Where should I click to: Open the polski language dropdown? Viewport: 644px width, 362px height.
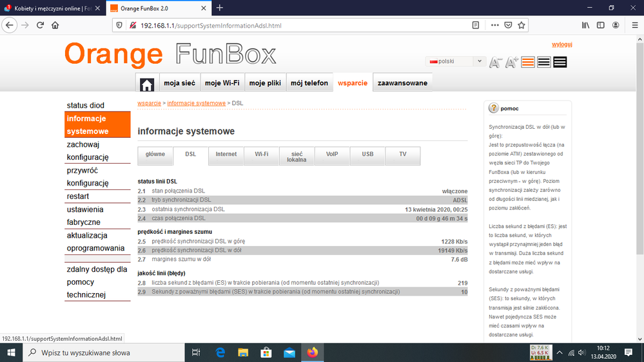[x=455, y=61]
